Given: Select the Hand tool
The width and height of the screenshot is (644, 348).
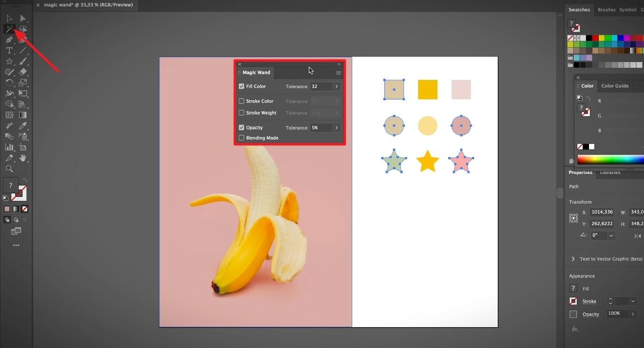Looking at the screenshot, I should pyautogui.click(x=23, y=158).
